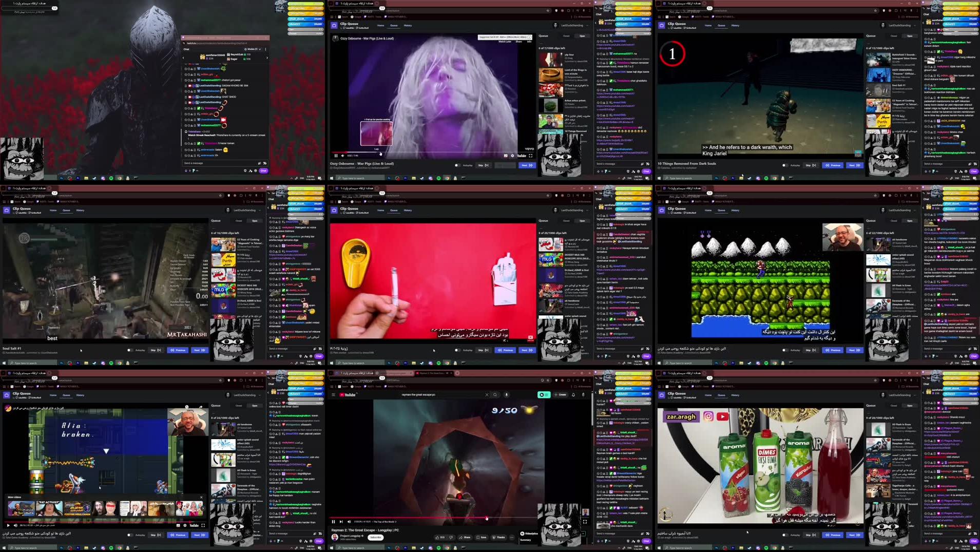
Task: Mute volume in the Ozzy Osbourne player
Action: (x=343, y=156)
